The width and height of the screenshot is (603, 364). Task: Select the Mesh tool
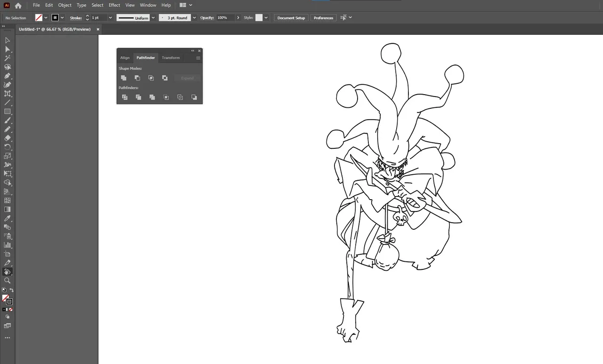(x=8, y=201)
